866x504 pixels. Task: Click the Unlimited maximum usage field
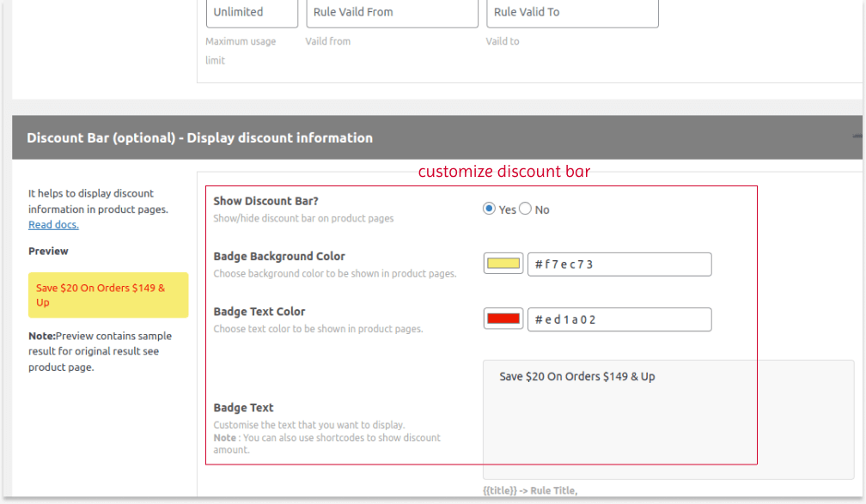coord(252,13)
